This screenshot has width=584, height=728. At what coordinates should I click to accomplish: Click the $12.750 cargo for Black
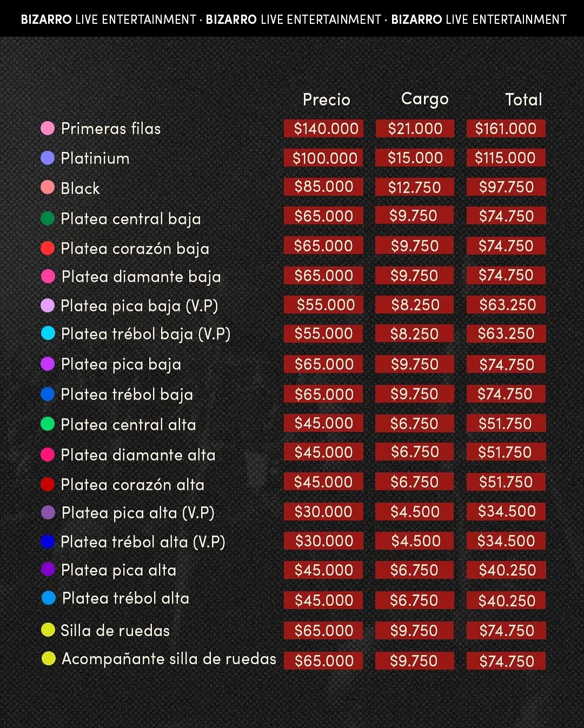click(415, 187)
